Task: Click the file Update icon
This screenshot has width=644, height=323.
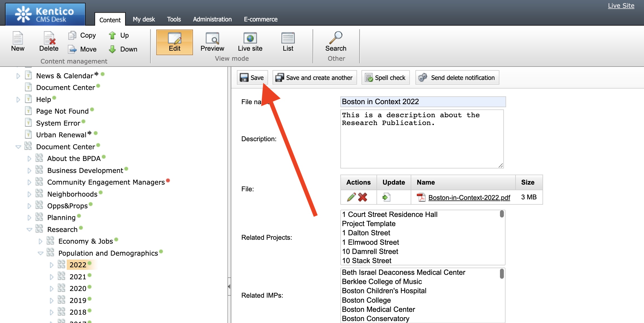Action: 386,197
